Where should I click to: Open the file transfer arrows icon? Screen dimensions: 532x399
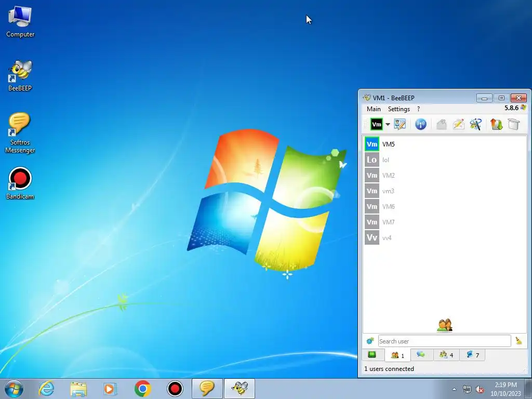point(496,124)
